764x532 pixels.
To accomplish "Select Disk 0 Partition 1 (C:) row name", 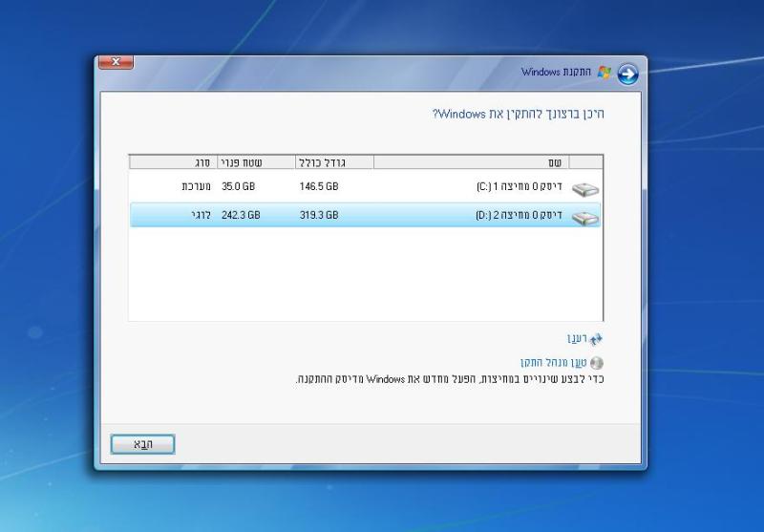I will 520,187.
